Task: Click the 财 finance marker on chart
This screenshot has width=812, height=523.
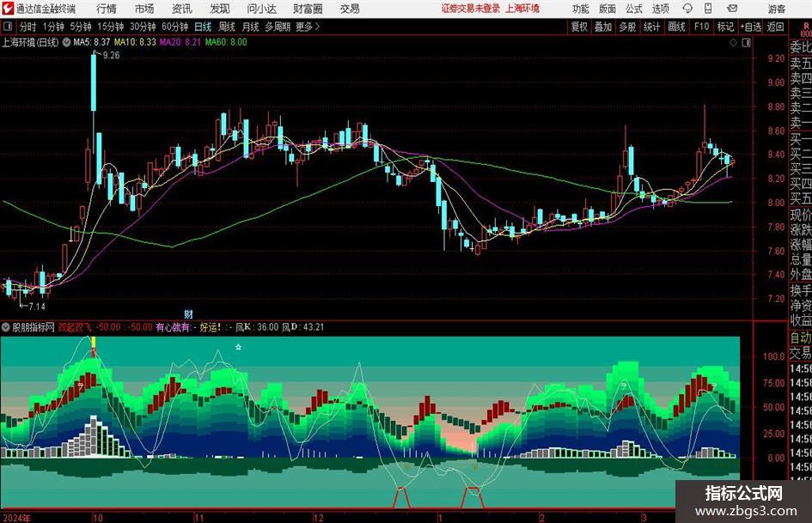Action: [x=188, y=313]
